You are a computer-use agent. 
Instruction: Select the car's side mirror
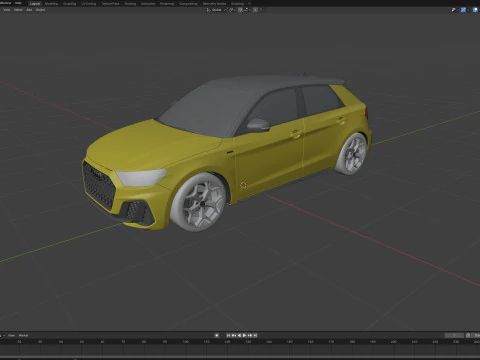point(258,125)
